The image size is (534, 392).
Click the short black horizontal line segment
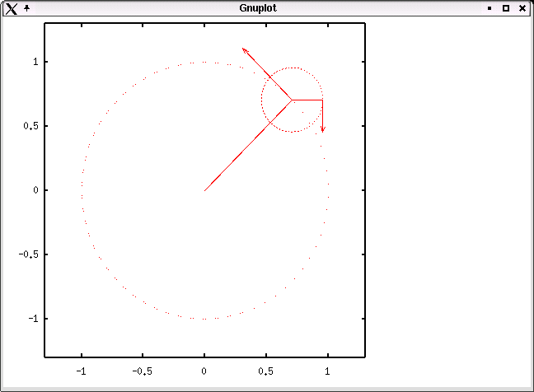pos(307,100)
